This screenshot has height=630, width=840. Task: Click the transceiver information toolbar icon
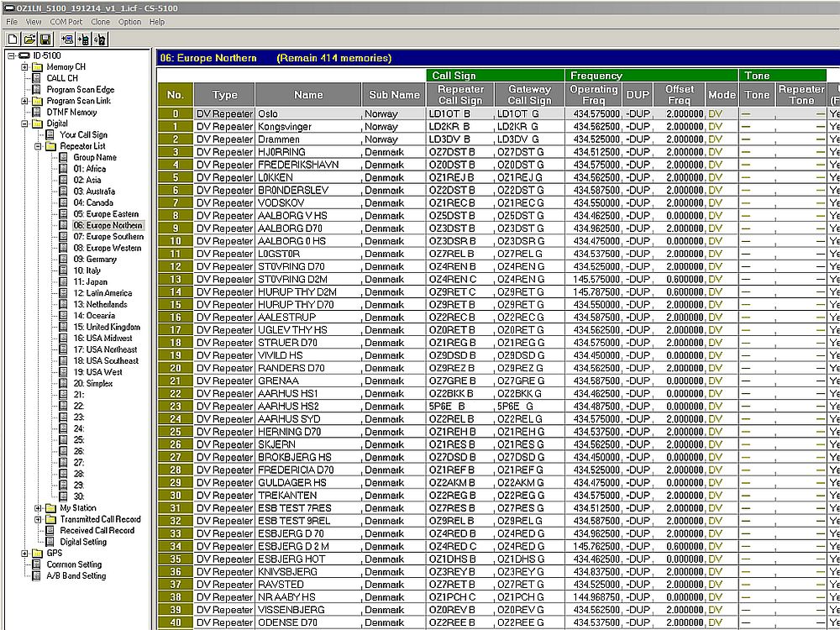point(100,39)
